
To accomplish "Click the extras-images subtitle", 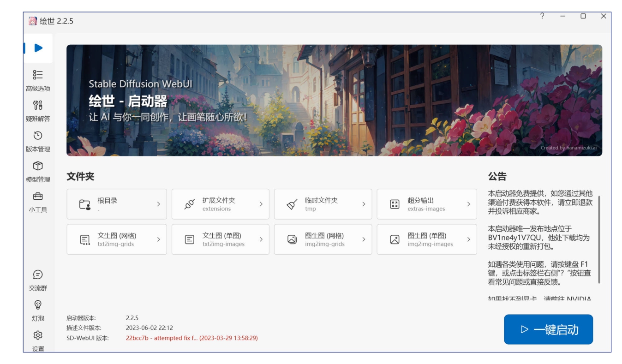I will click(x=426, y=209).
